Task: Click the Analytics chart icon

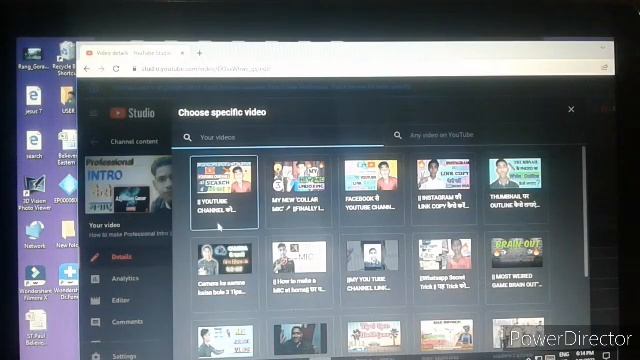Action: [x=95, y=279]
